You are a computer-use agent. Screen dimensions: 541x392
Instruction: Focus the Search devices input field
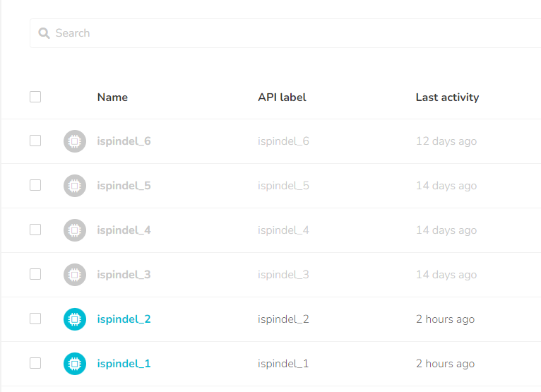pos(283,33)
